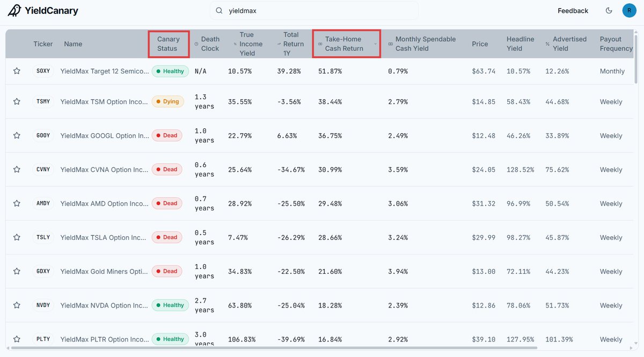Sort by Name column header
The image size is (644, 357).
tap(73, 44)
